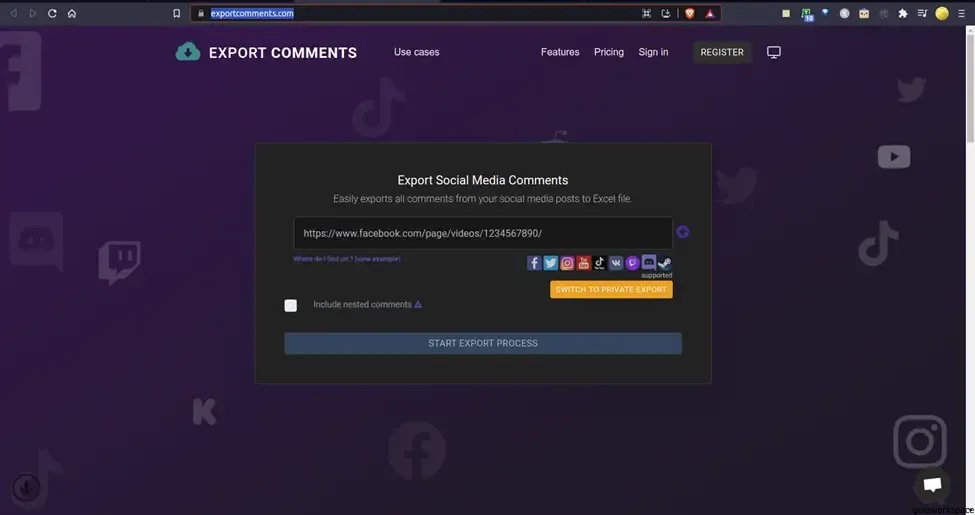The image size is (975, 515).
Task: Go to the Pricing page
Action: (x=609, y=52)
